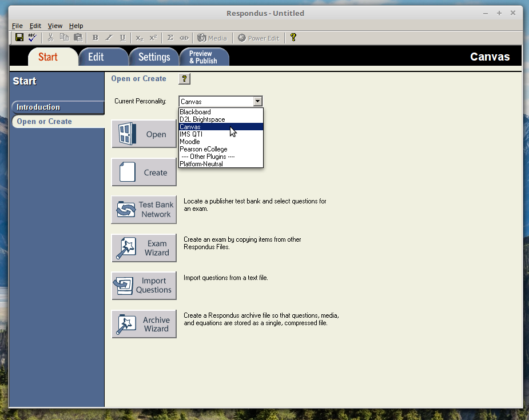Toggle Underline formatting icon
Viewport: 529px width, 420px height.
123,38
